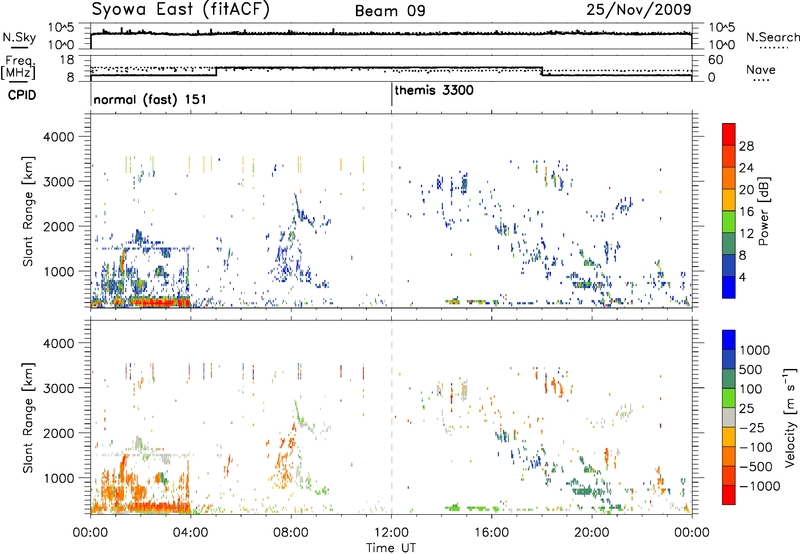
Task: Click the Velocity colorbar tick label '1000'
Action: tap(755, 350)
